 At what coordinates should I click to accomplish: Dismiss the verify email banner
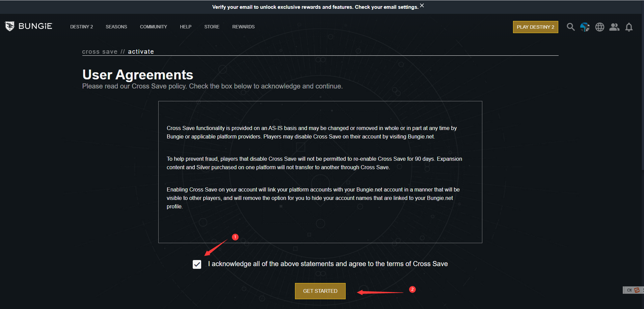(422, 5)
